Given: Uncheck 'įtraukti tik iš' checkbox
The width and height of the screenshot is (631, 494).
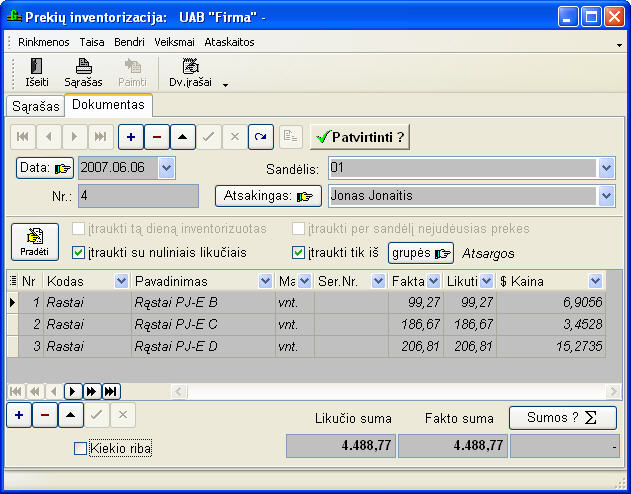Looking at the screenshot, I should [298, 253].
